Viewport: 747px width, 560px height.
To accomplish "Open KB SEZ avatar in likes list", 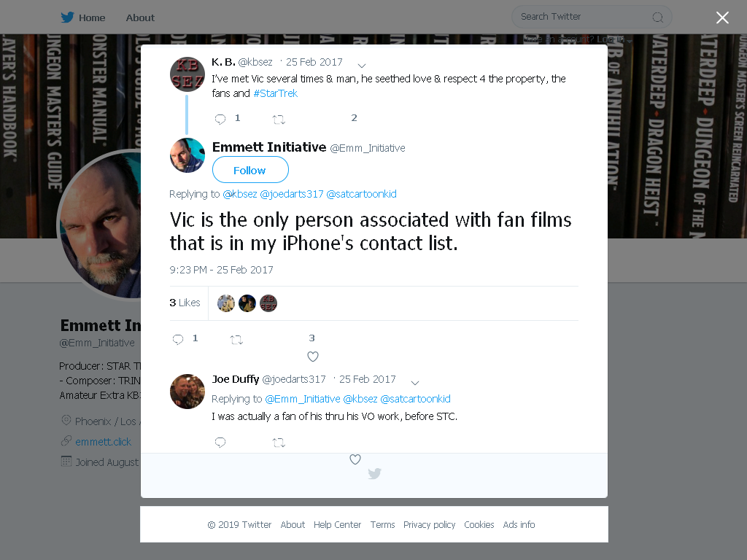I will [x=268, y=303].
